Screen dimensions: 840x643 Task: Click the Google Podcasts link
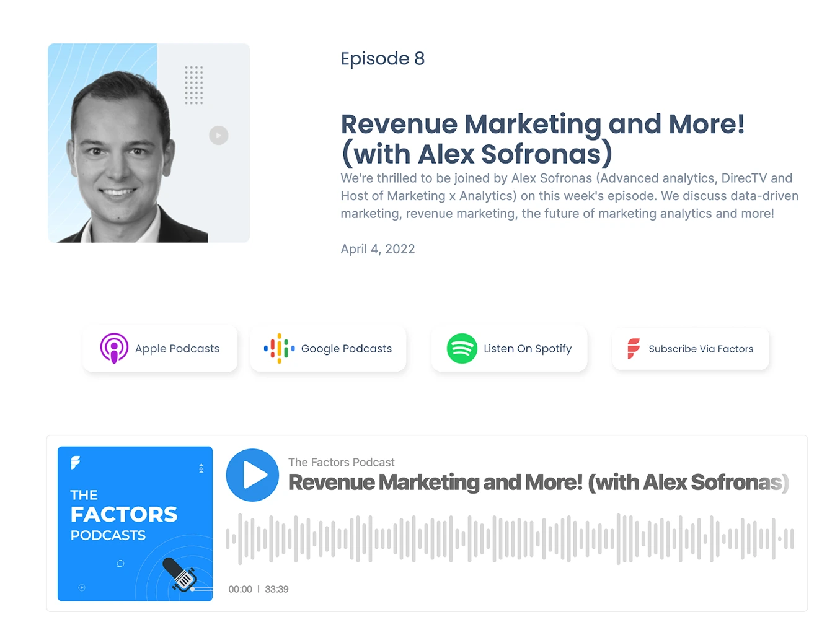click(x=327, y=348)
